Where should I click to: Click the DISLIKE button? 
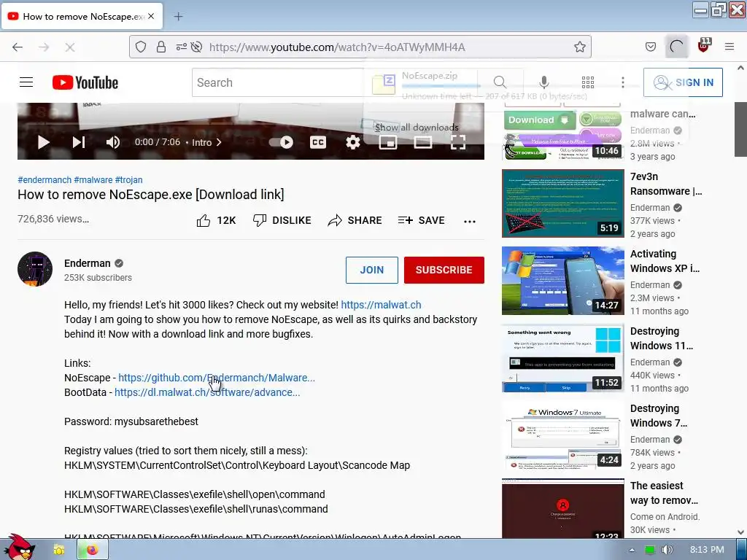pyautogui.click(x=282, y=220)
